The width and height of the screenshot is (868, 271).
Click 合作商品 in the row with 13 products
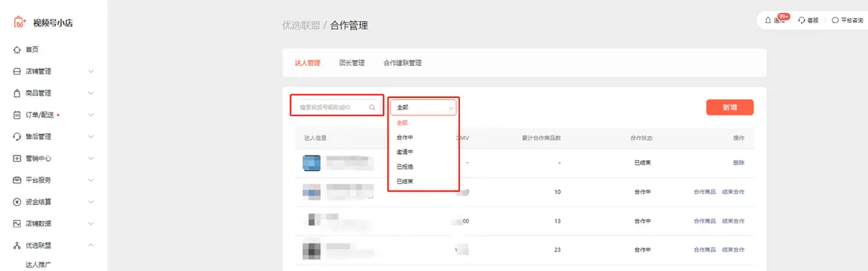705,220
